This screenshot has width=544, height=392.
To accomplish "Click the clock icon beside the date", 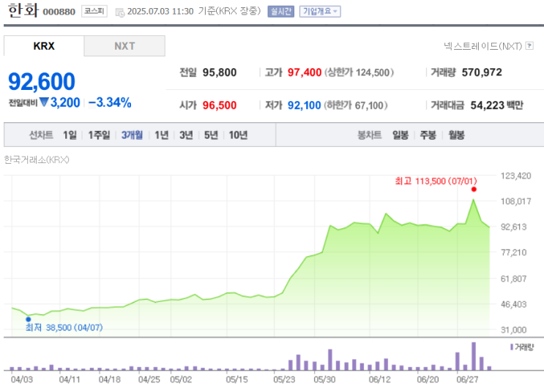I will coord(119,12).
